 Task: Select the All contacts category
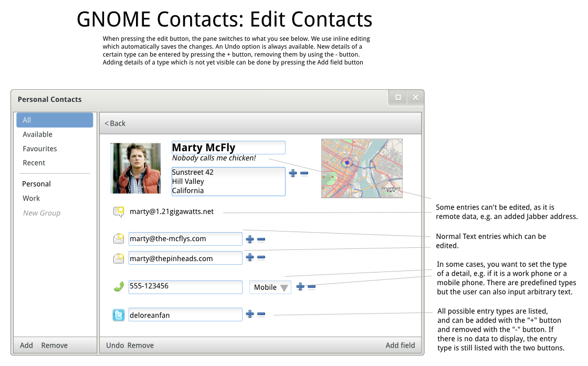click(x=55, y=120)
